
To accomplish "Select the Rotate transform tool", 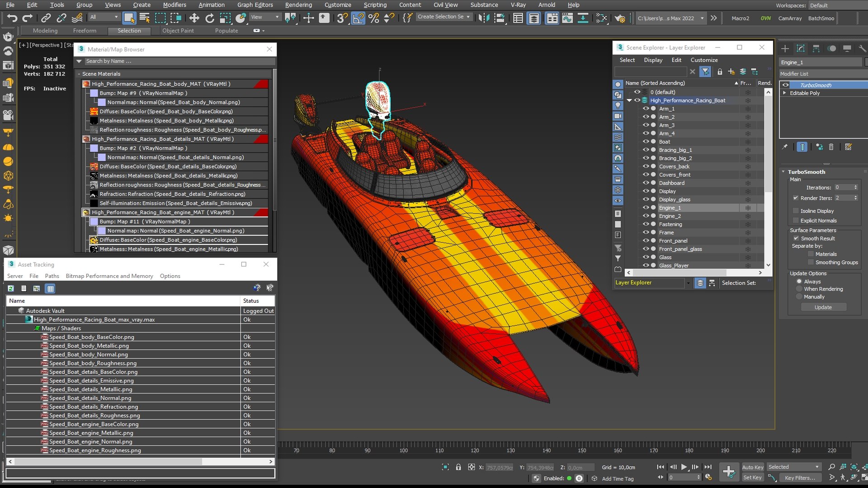I will 209,18.
